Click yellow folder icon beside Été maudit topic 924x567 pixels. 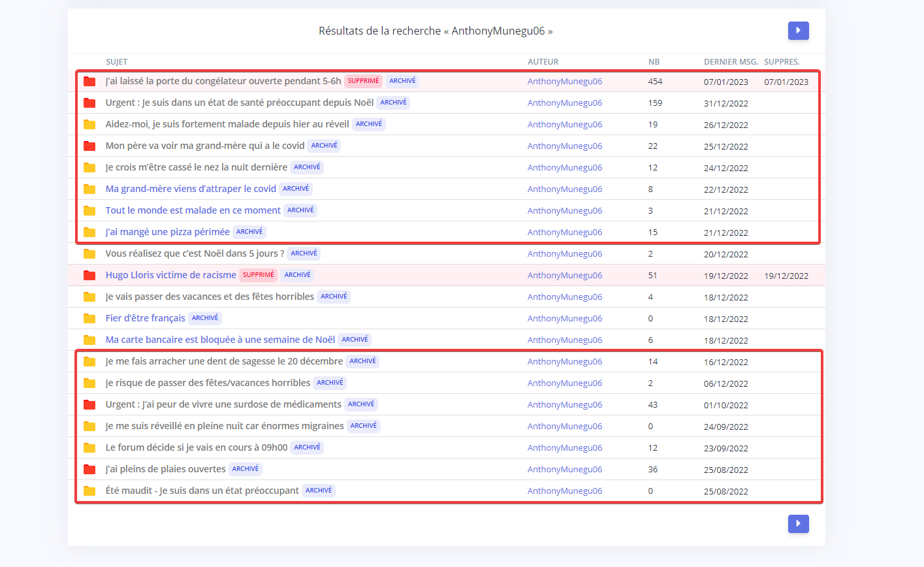(89, 491)
